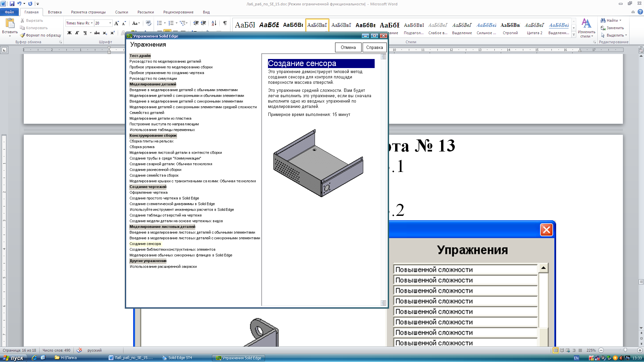Switch to Web Layout view icon
The width and height of the screenshot is (644, 362).
click(x=568, y=350)
